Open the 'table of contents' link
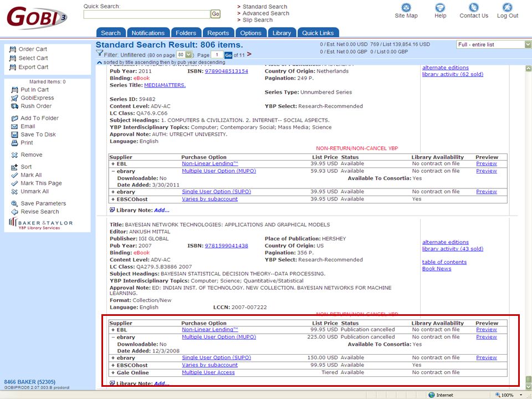Screen dimensions: 532x399 pyautogui.click(x=444, y=262)
